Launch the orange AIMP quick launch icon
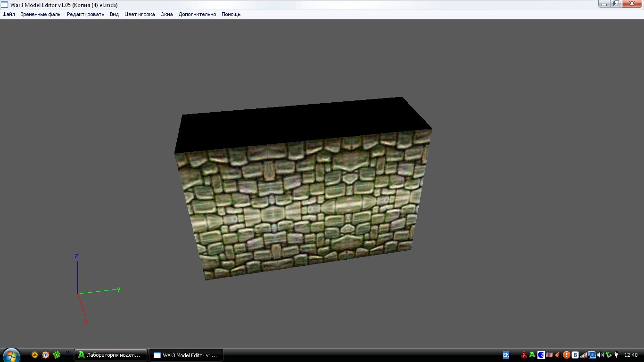The width and height of the screenshot is (644, 362). click(x=35, y=355)
